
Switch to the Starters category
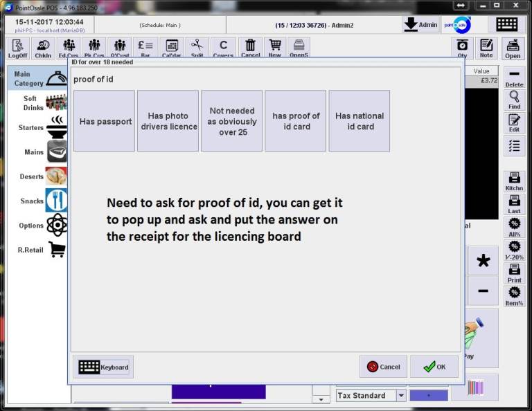click(x=42, y=128)
